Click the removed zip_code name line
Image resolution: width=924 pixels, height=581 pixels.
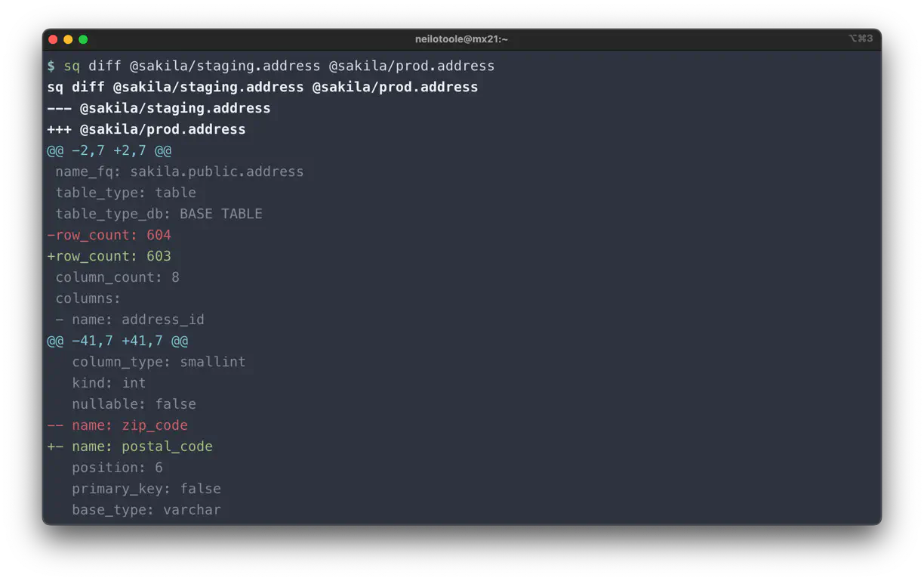[118, 425]
